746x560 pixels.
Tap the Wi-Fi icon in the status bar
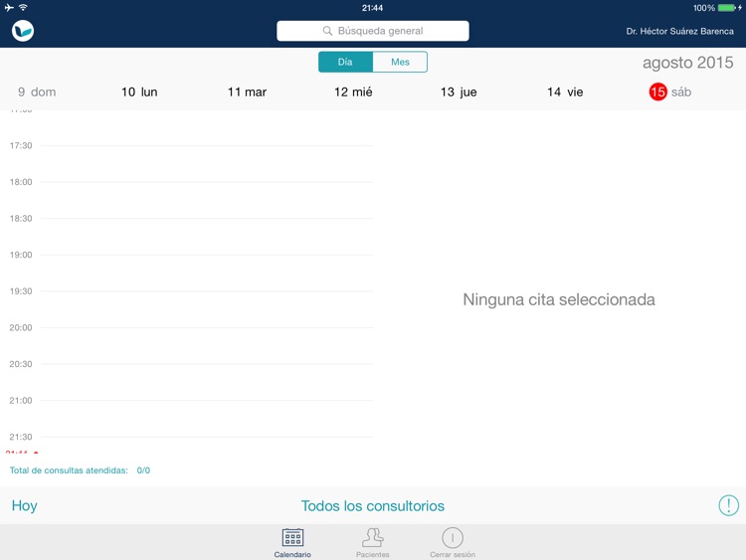[x=23, y=7]
